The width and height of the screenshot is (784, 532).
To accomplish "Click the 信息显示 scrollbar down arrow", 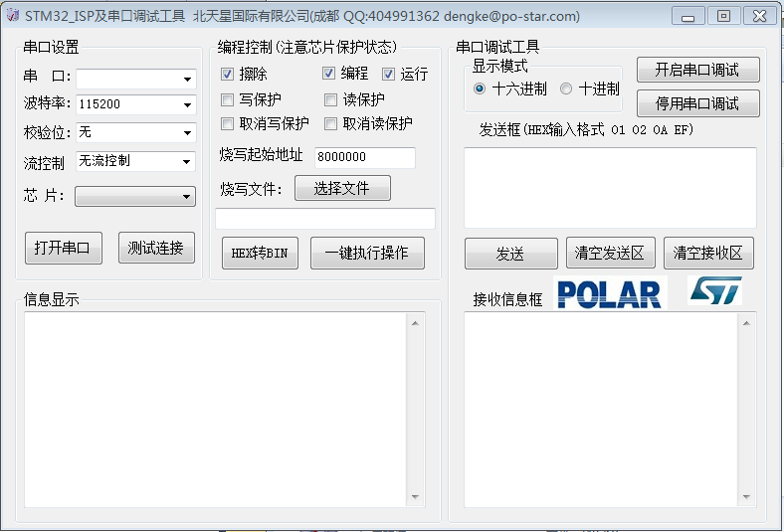I will click(416, 496).
